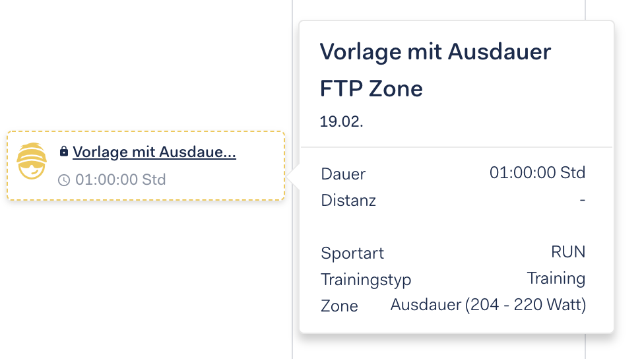
Task: Click the Training type value
Action: point(556,278)
